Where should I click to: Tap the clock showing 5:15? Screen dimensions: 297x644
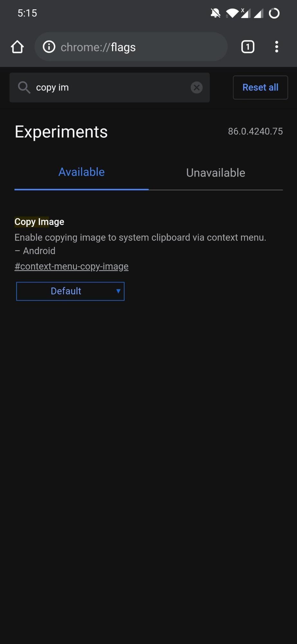point(27,13)
